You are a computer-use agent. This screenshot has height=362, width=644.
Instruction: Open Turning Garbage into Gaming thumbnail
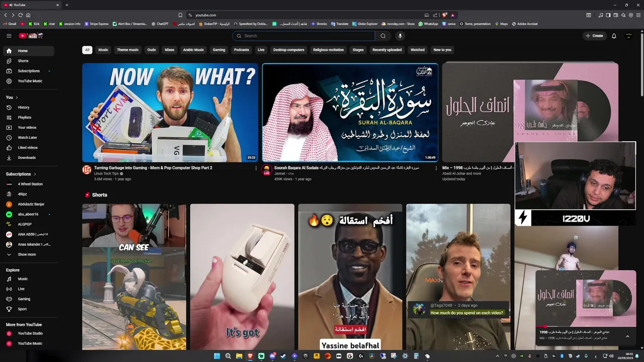[x=170, y=113]
